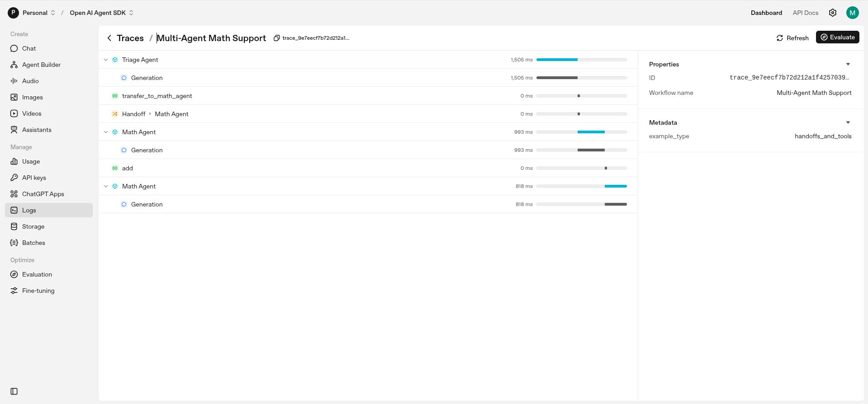Click the trace ID value in Properties
Viewport: 868px width, 404px height.
[789, 78]
